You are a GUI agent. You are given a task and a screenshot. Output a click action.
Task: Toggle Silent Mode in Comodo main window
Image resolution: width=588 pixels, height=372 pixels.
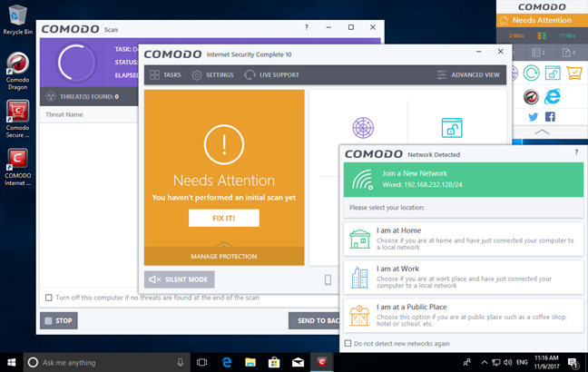180,279
